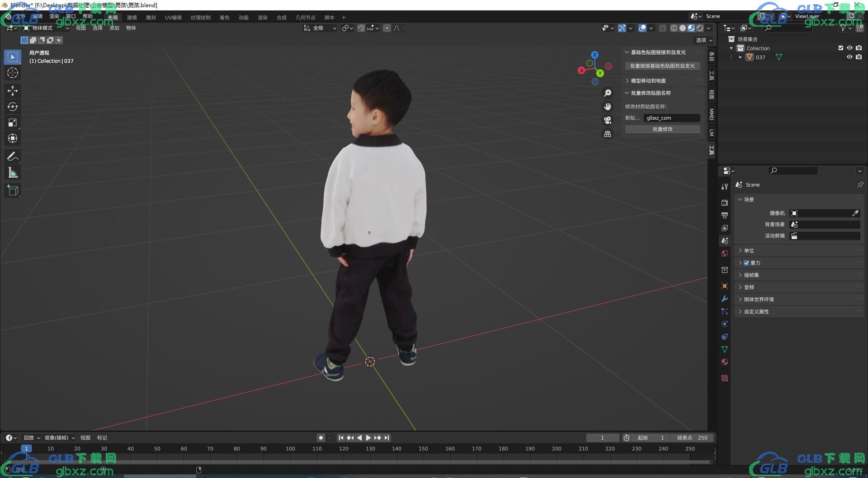This screenshot has height=478, width=868.
Task: Select the box select tool in the toolbar
Action: (x=13, y=57)
